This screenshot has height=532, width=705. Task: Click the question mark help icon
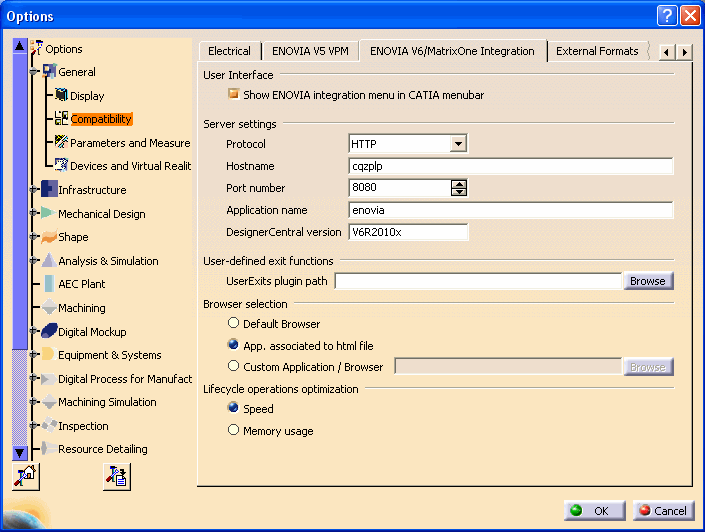pos(667,16)
